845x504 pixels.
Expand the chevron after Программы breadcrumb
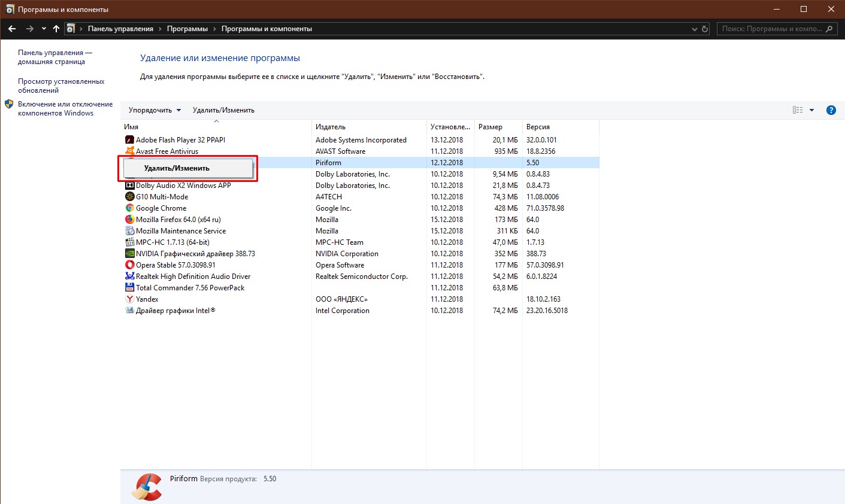215,29
